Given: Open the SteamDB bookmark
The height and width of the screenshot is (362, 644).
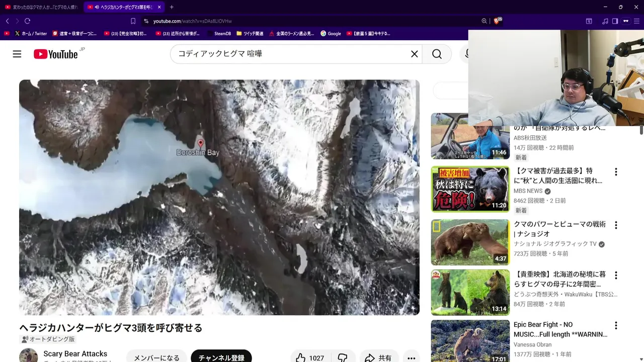Looking at the screenshot, I should point(218,34).
